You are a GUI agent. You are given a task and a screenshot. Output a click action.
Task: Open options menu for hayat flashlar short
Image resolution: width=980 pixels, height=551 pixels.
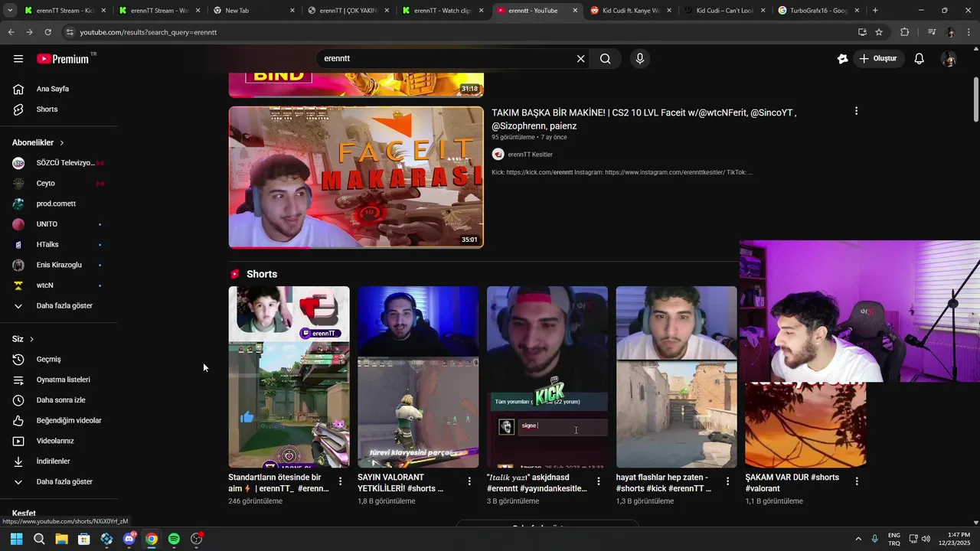[728, 481]
